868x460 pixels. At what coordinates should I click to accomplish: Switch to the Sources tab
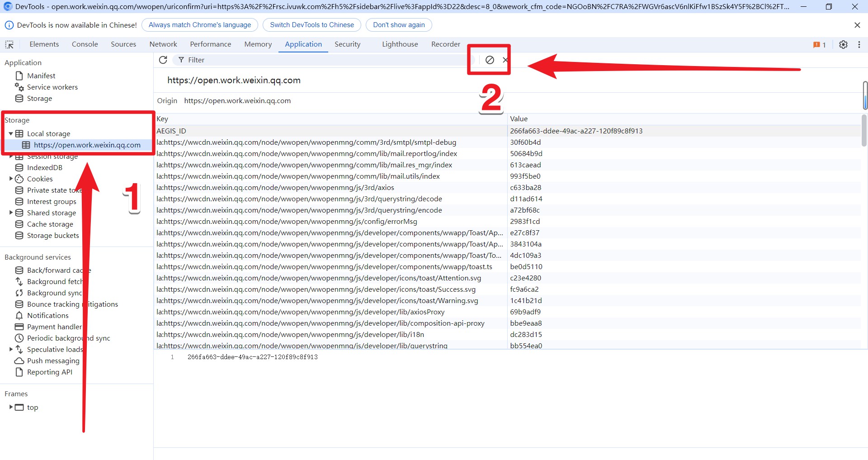click(x=123, y=44)
